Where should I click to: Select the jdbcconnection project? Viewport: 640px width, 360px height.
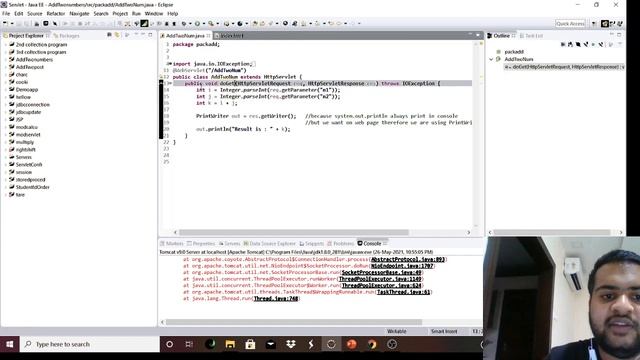33,104
